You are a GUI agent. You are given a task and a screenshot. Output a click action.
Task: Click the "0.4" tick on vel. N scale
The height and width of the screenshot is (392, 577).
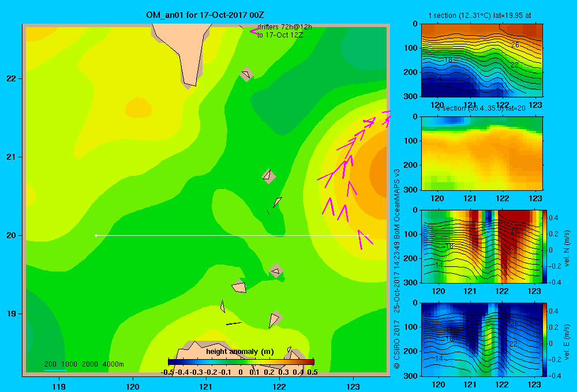pyautogui.click(x=553, y=218)
